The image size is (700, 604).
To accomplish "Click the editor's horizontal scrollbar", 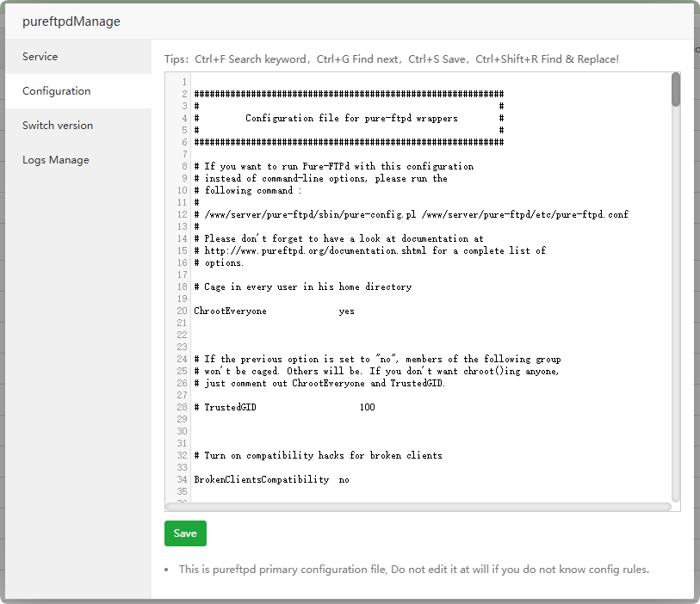I will click(x=418, y=507).
